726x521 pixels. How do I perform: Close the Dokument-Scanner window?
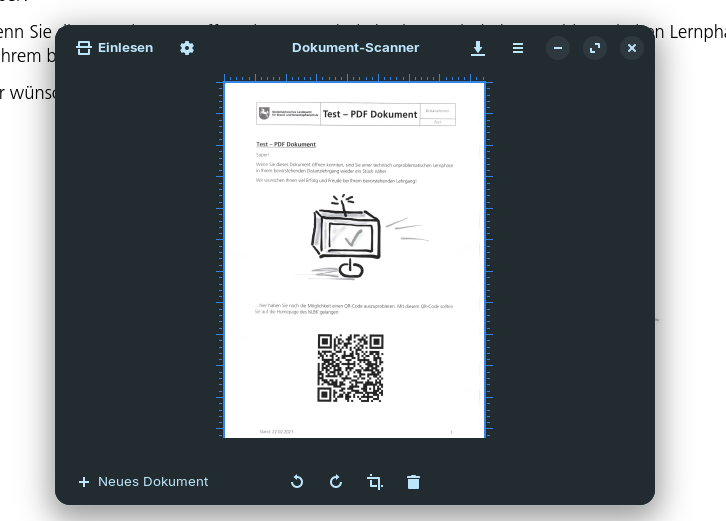click(632, 48)
